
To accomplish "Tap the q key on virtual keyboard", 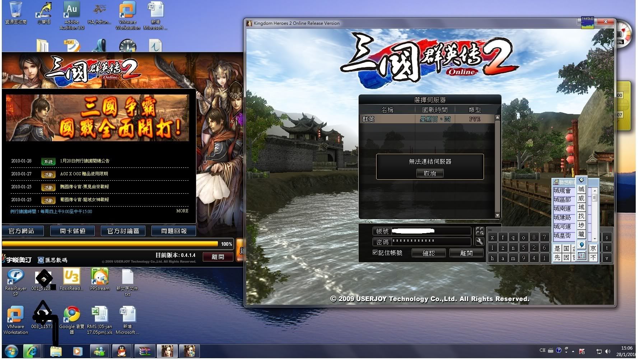I will pos(513,237).
